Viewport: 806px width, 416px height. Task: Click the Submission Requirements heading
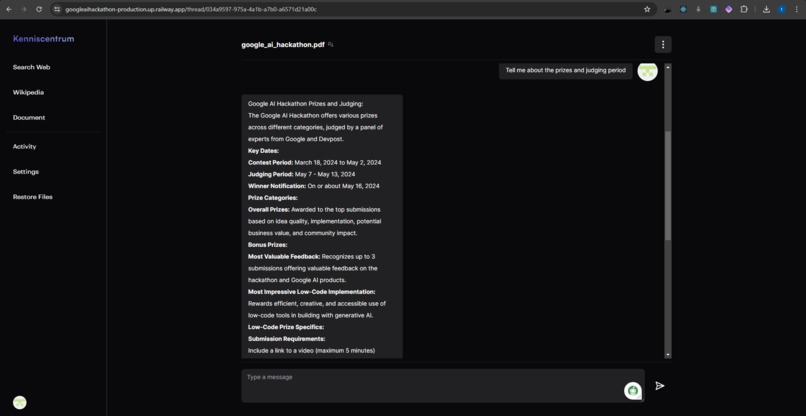click(x=286, y=339)
